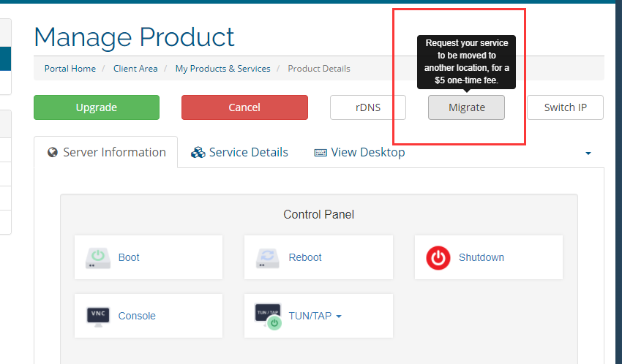Open the rDNS settings button

[368, 107]
